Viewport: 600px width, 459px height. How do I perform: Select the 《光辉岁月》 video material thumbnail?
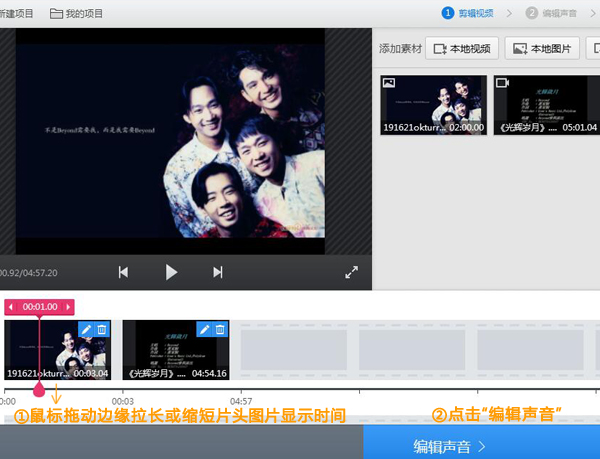547,105
